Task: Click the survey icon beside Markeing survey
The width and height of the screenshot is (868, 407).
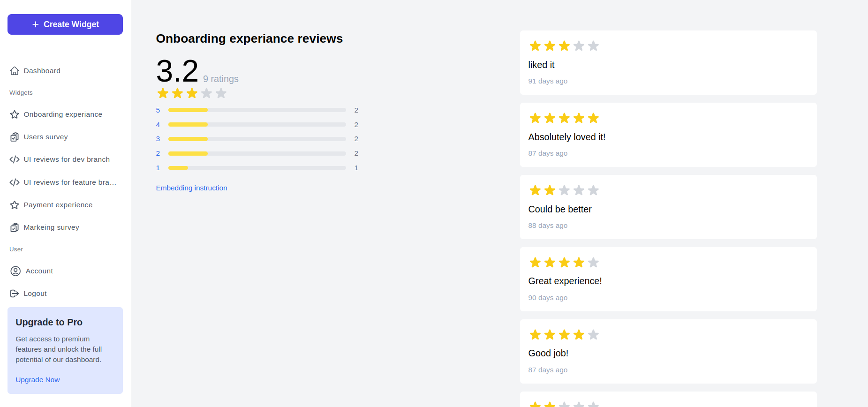Action: click(15, 227)
